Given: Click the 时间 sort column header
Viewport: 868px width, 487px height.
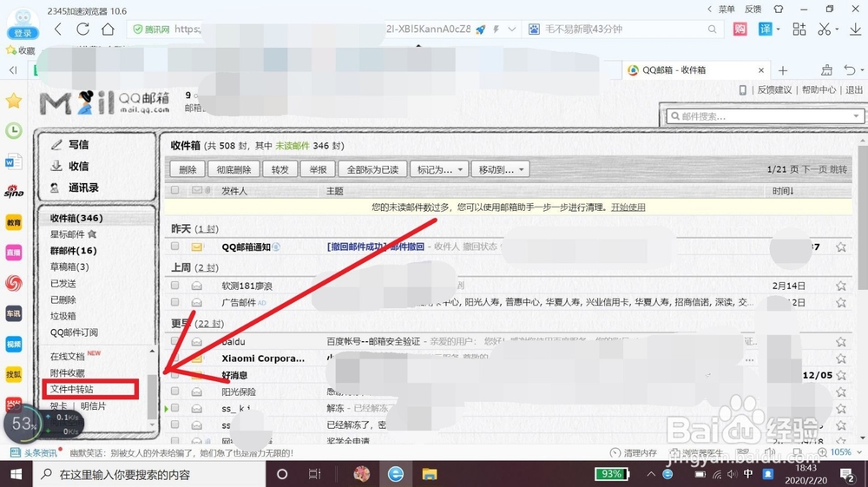Looking at the screenshot, I should [783, 191].
